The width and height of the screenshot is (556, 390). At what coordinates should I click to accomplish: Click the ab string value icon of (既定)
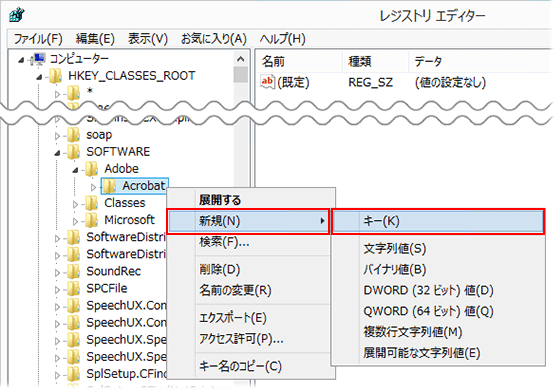tap(267, 82)
